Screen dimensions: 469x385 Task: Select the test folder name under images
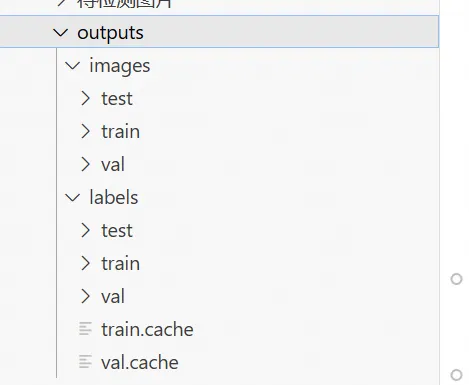click(x=117, y=99)
